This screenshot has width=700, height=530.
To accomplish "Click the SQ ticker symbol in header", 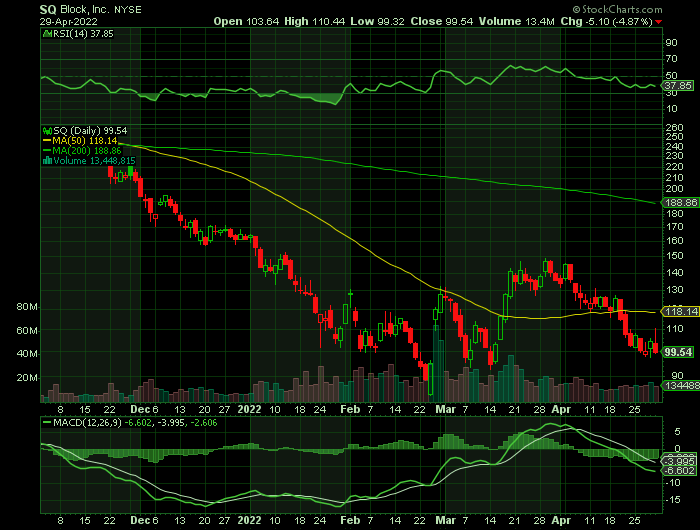I will point(48,10).
